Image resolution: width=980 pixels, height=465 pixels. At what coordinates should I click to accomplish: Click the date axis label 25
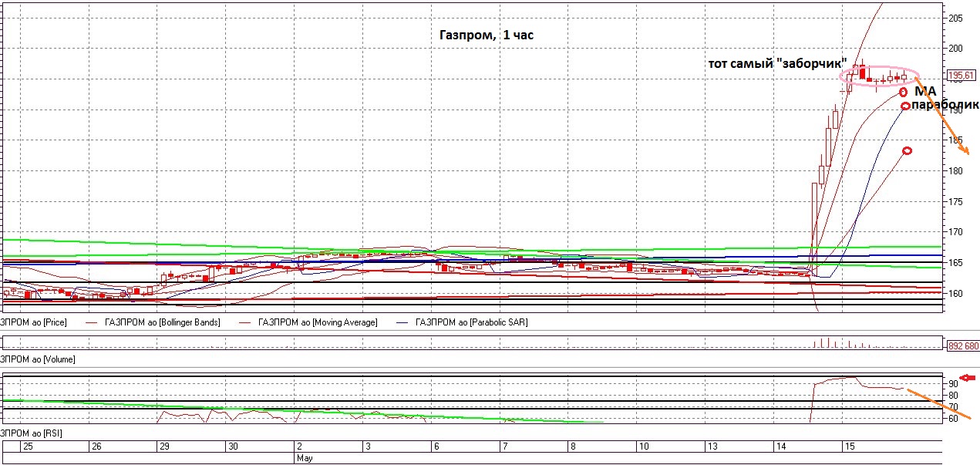(x=28, y=446)
